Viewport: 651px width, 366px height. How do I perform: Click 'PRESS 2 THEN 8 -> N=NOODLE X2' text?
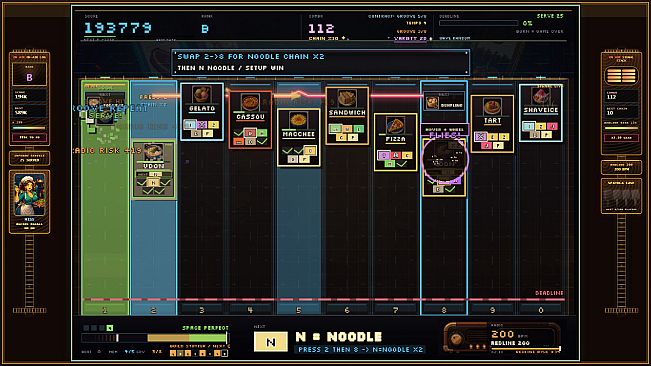click(360, 350)
